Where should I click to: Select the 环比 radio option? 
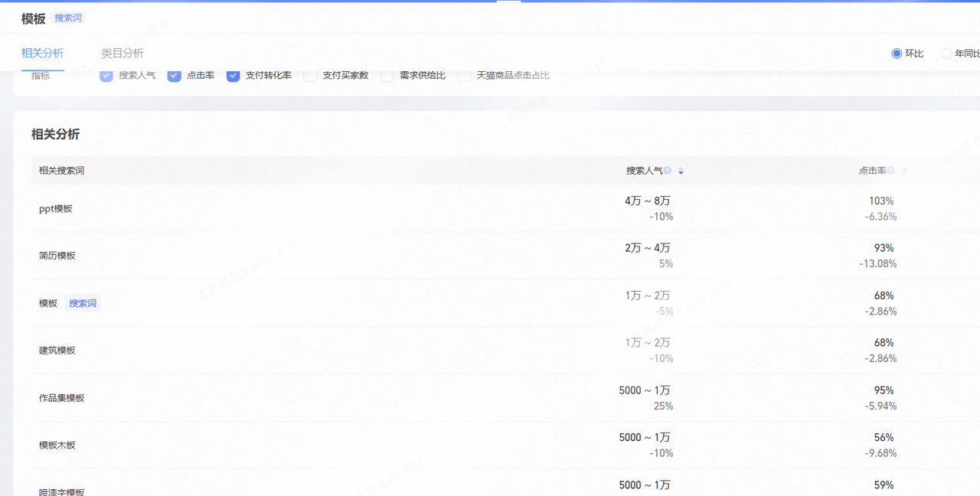pos(897,53)
